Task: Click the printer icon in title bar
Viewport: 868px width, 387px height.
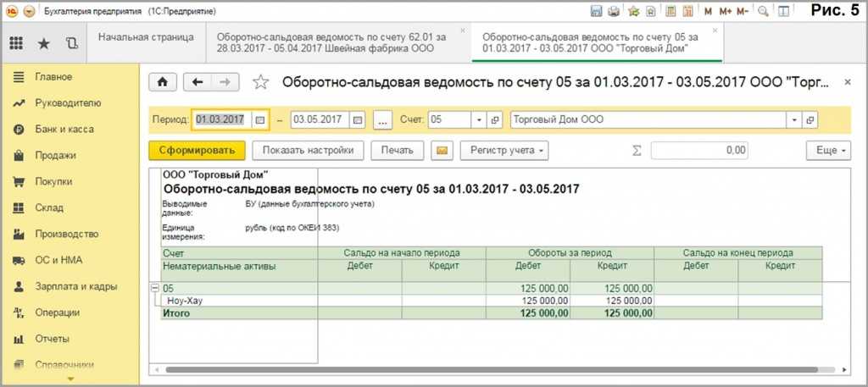Action: 614,11
